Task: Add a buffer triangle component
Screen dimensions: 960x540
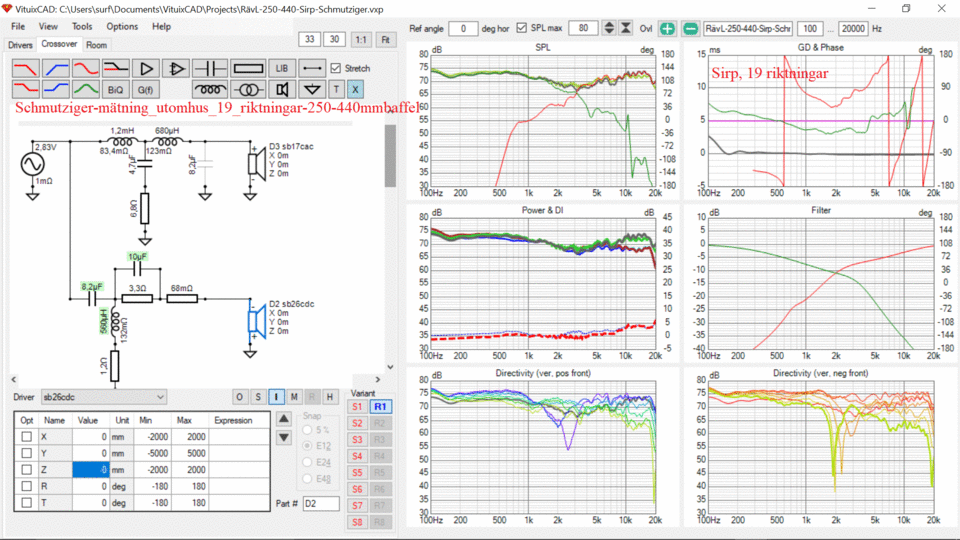Action: (x=146, y=68)
